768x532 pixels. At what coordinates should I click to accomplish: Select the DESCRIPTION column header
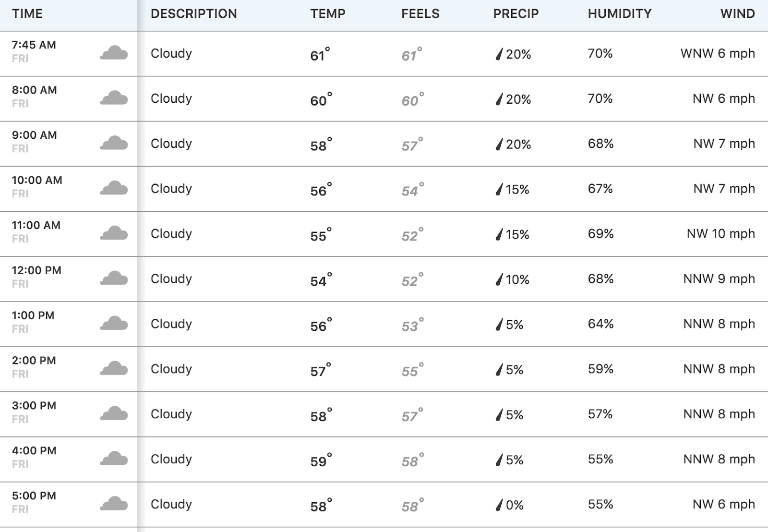(x=194, y=13)
